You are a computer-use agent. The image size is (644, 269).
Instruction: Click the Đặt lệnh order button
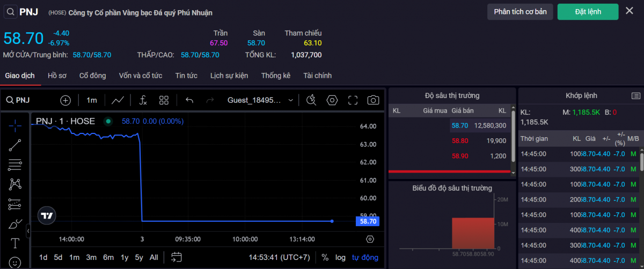click(588, 12)
